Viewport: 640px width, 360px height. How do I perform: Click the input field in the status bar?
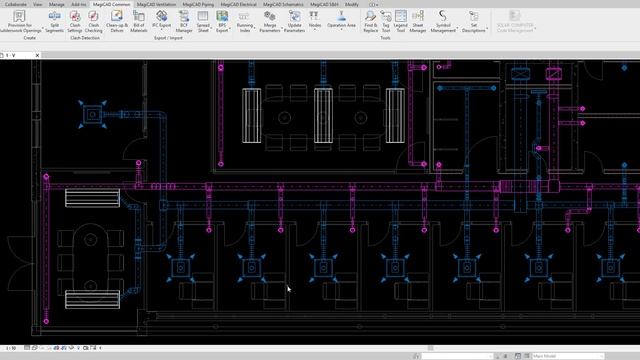[x=457, y=356]
